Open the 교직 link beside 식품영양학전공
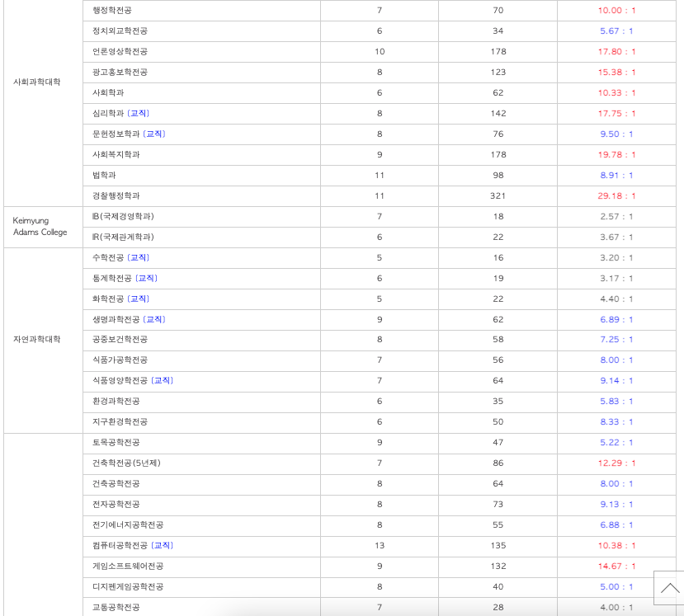Viewport: 684px width, 616px height. click(x=162, y=381)
